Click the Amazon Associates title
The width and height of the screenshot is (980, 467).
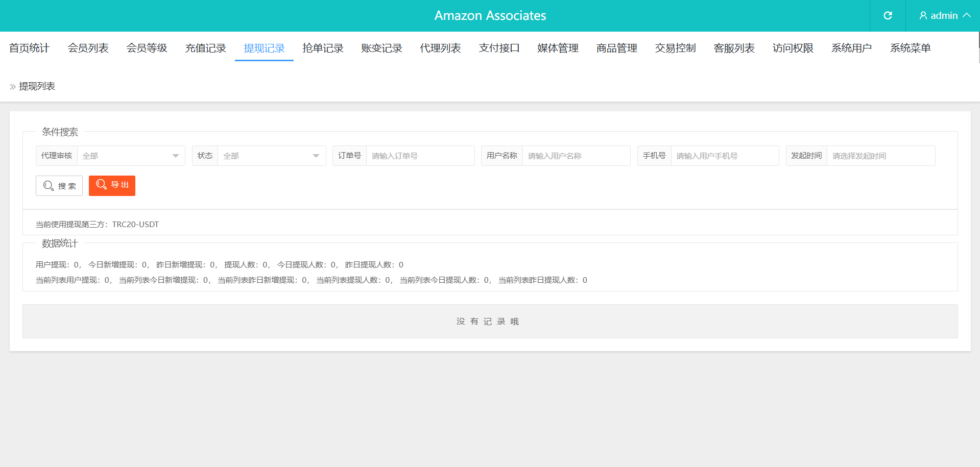pos(490,16)
